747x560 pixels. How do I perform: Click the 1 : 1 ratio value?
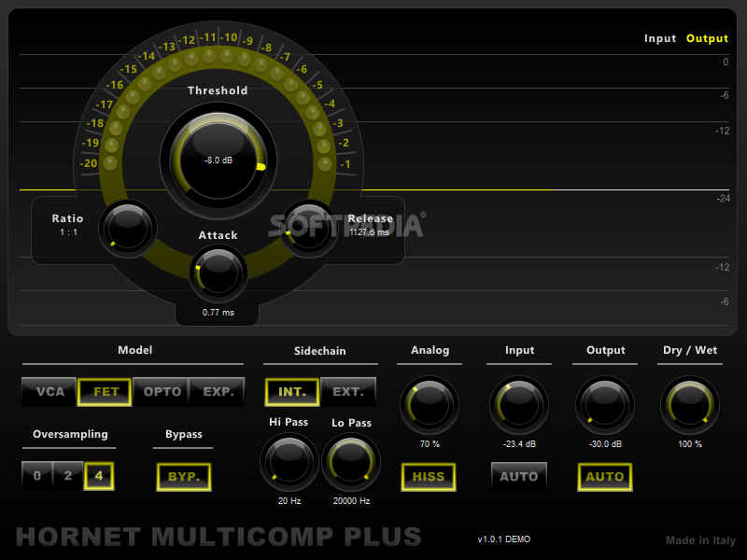coord(68,232)
